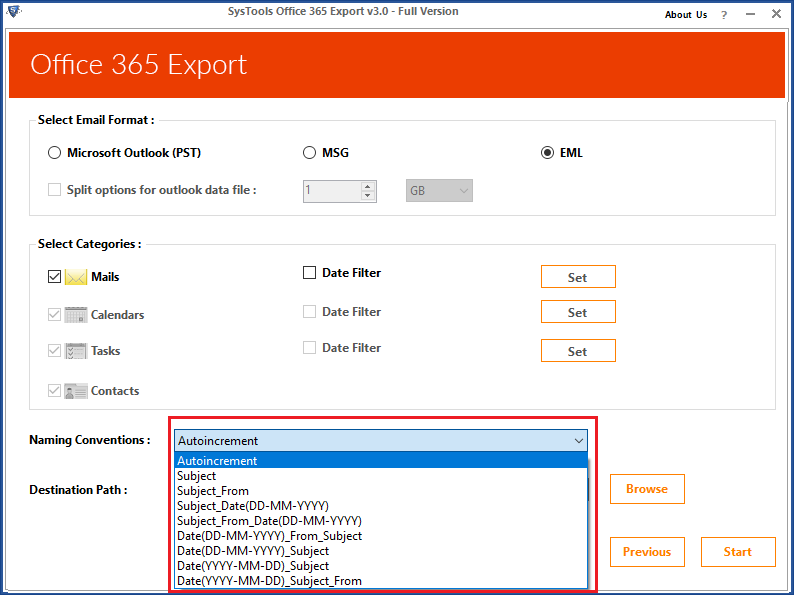Choose Subject_From_Date(DD-MM-YYYY) option

pyautogui.click(x=381, y=521)
